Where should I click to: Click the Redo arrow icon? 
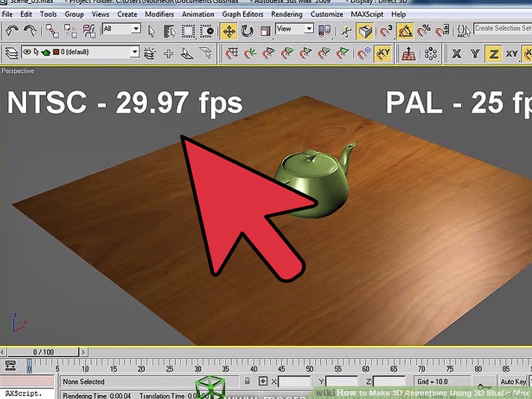coord(29,30)
